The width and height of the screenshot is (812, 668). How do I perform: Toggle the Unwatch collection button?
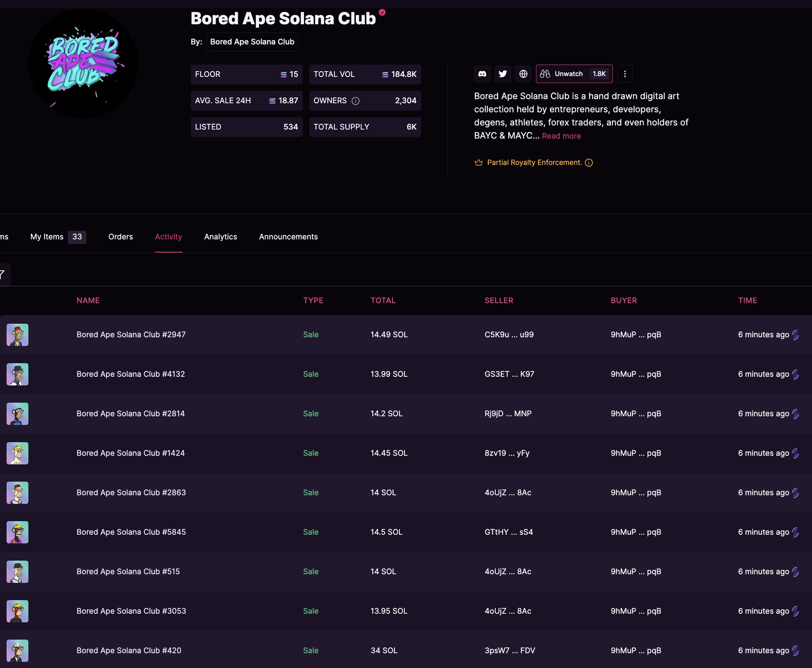pos(574,74)
